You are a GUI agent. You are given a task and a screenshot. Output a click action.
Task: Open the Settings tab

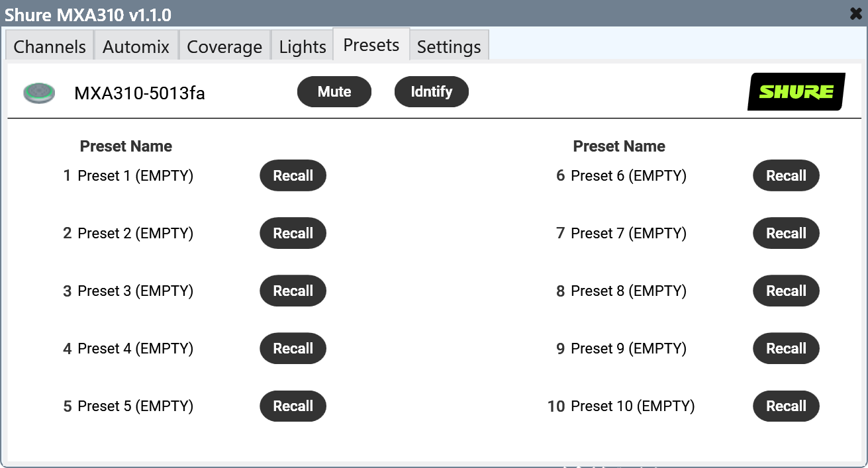point(449,46)
